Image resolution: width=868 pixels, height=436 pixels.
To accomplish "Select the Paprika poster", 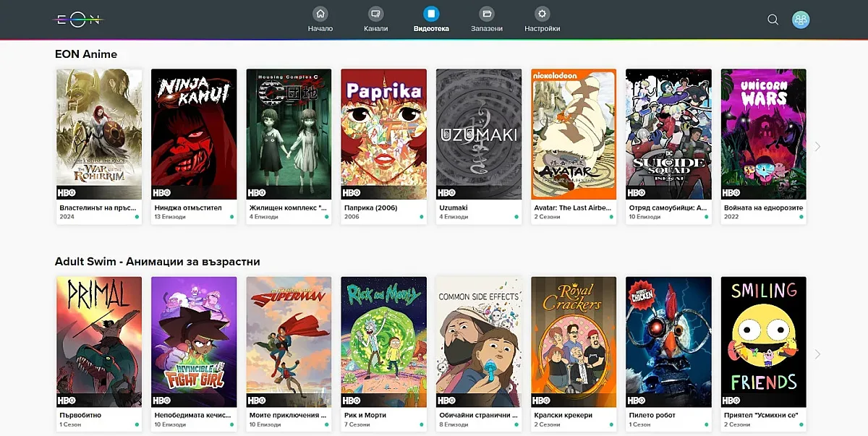I will pyautogui.click(x=383, y=134).
